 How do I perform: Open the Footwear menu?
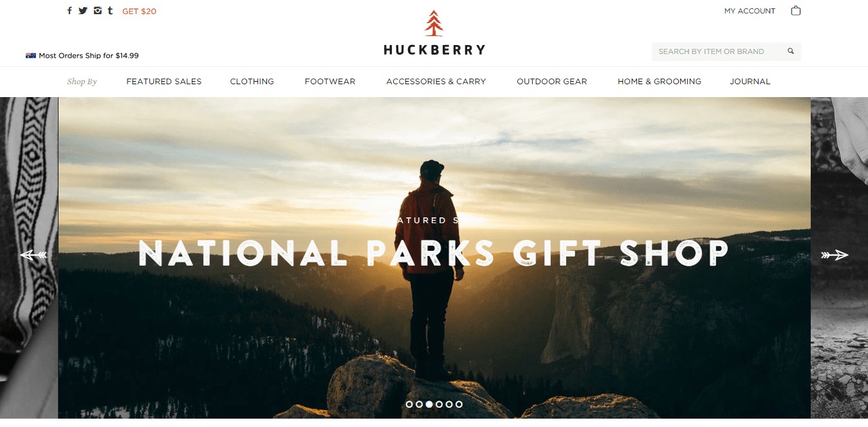pyautogui.click(x=330, y=82)
